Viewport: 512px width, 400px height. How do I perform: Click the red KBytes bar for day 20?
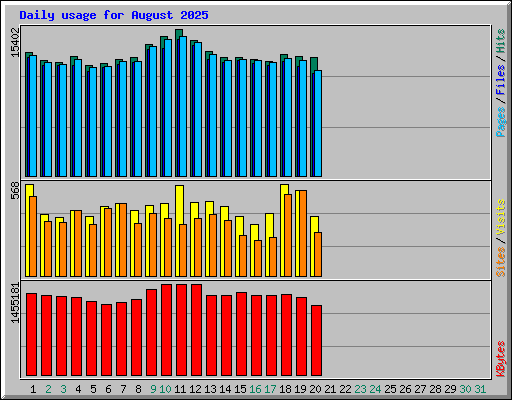316,341
